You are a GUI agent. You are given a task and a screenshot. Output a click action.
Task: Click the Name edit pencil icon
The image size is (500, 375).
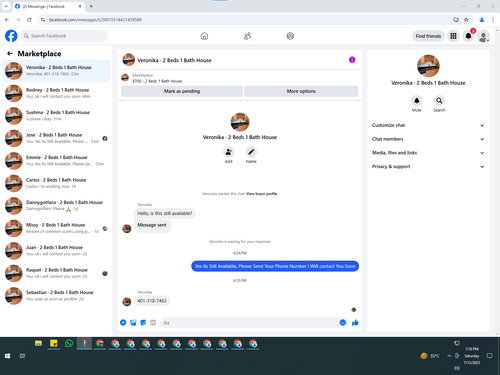tap(251, 152)
